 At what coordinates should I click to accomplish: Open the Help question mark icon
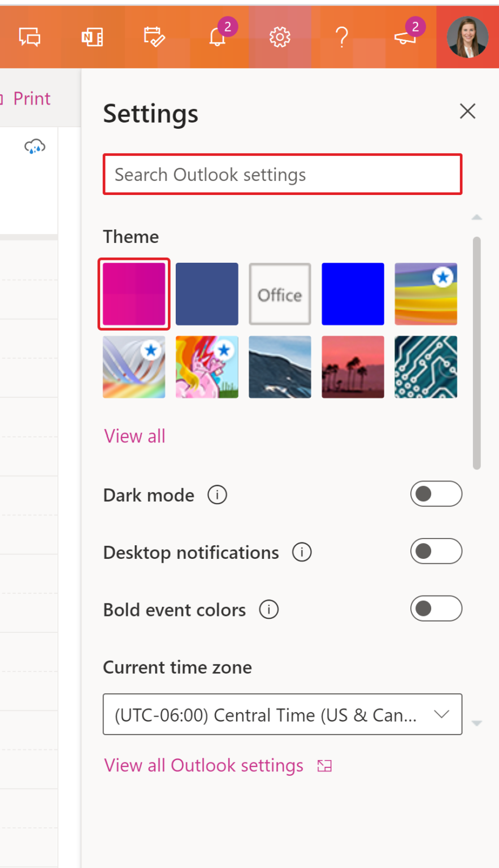341,37
